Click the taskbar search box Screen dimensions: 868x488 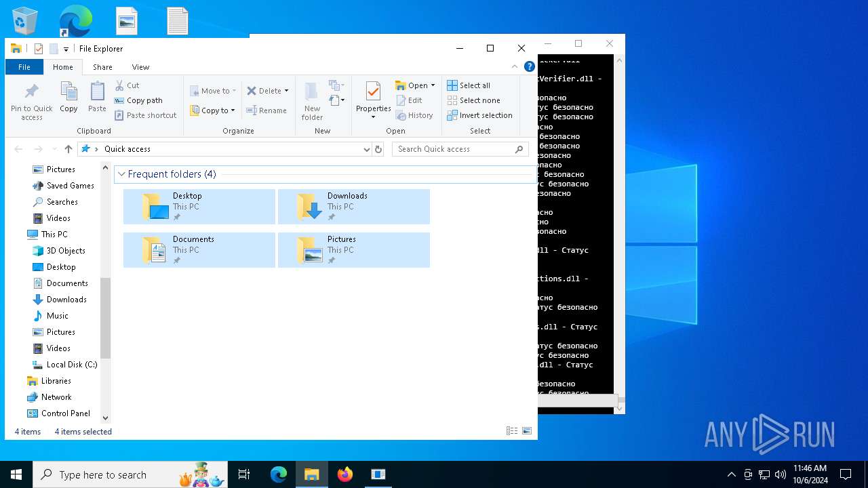pos(130,474)
